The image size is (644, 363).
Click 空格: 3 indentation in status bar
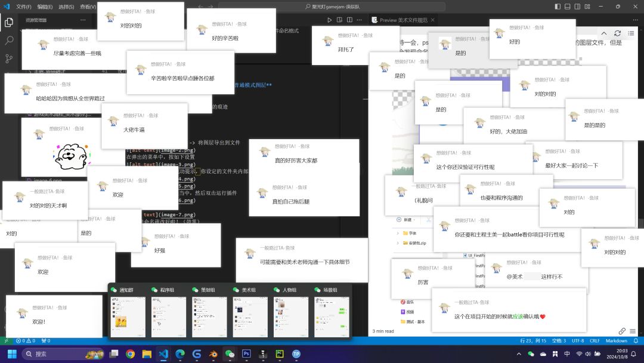[559, 341]
